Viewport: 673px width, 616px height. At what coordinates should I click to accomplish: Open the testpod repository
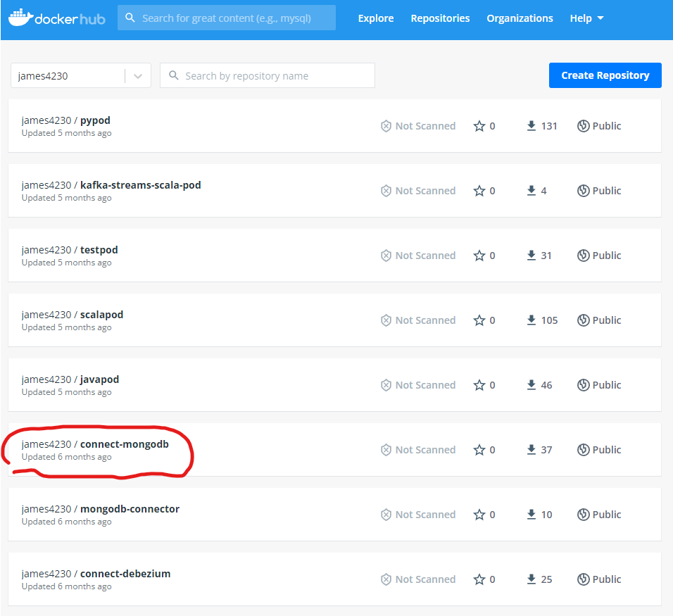click(x=99, y=250)
